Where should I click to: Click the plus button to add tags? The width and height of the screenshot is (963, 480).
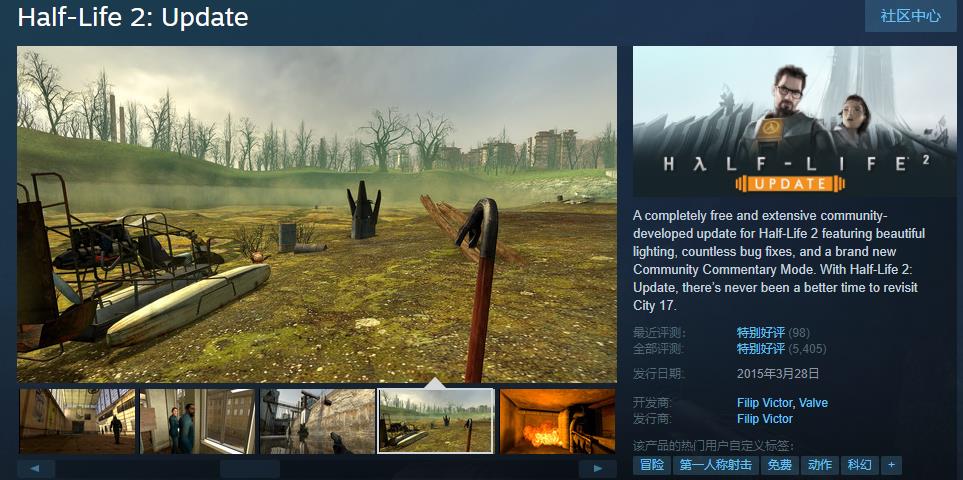tap(891, 465)
